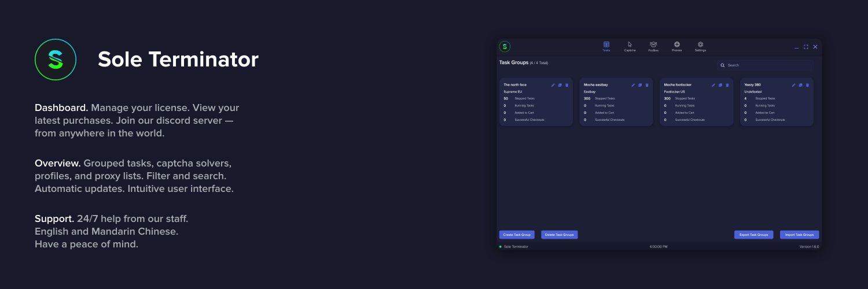Open the Yeezy 380 card title

point(752,85)
